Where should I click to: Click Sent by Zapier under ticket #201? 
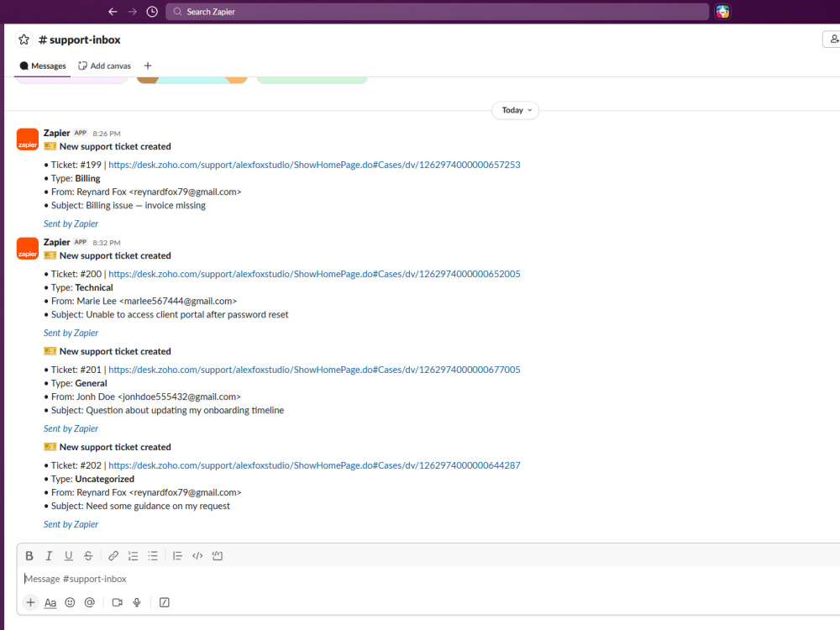[x=71, y=428]
